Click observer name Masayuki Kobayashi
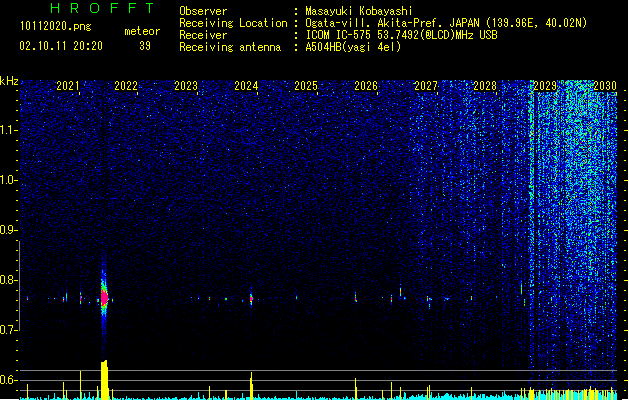The height and width of the screenshot is (400, 629). pyautogui.click(x=359, y=11)
